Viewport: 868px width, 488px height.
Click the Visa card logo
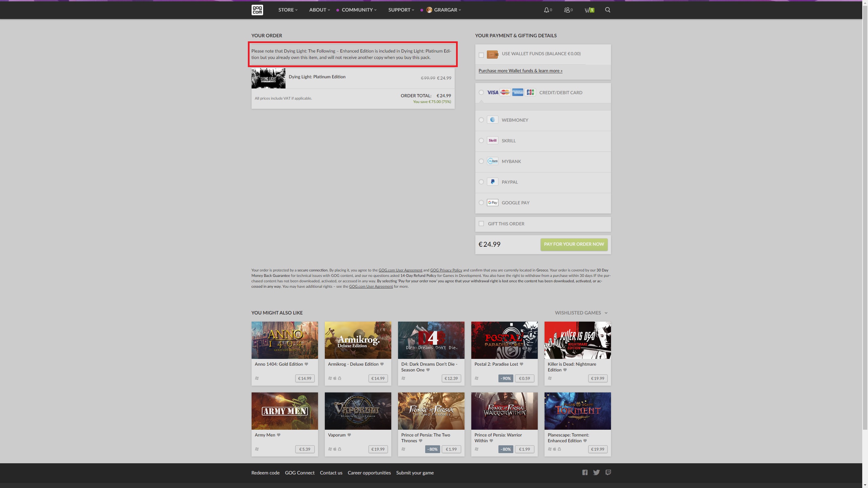[x=493, y=93]
